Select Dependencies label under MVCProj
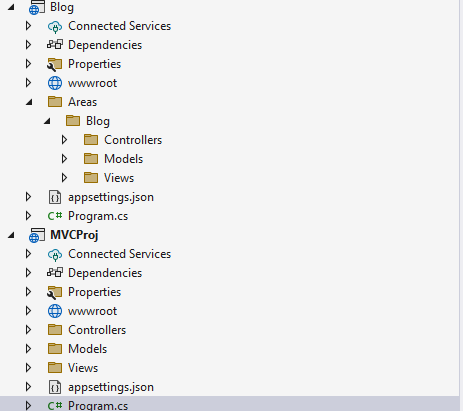 (105, 273)
